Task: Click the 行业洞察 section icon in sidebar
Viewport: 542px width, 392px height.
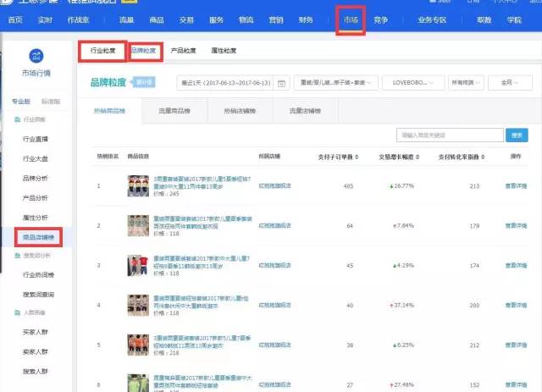Action: tap(18, 119)
